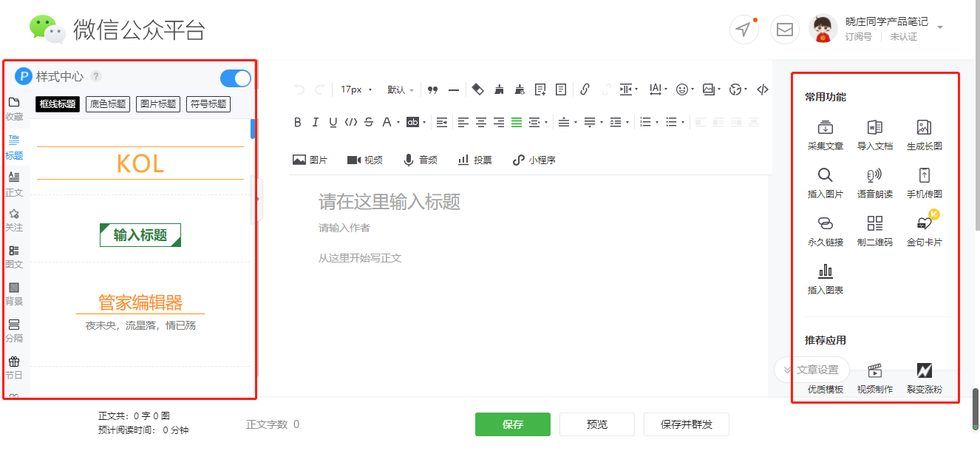Viewport: 980px width, 451px height.
Task: Apply strikethrough formatting
Action: (369, 122)
